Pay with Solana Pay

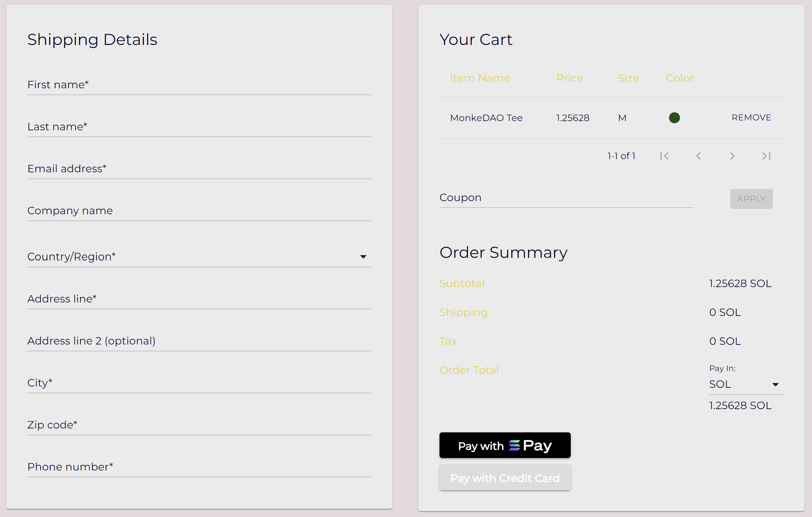pos(505,445)
